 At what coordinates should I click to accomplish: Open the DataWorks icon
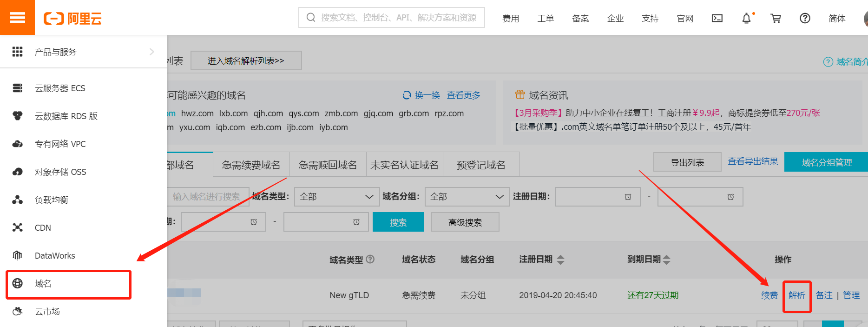(18, 255)
